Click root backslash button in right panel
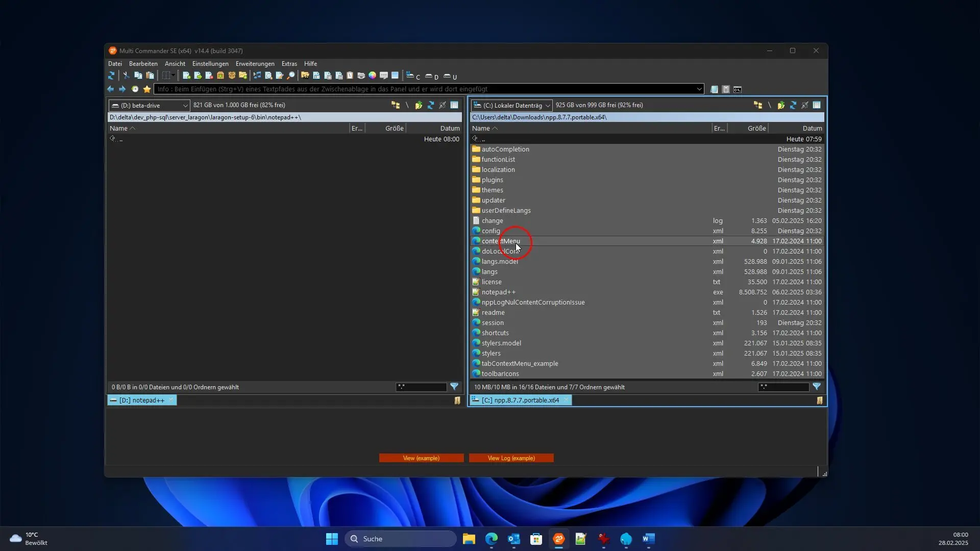 [x=770, y=105]
